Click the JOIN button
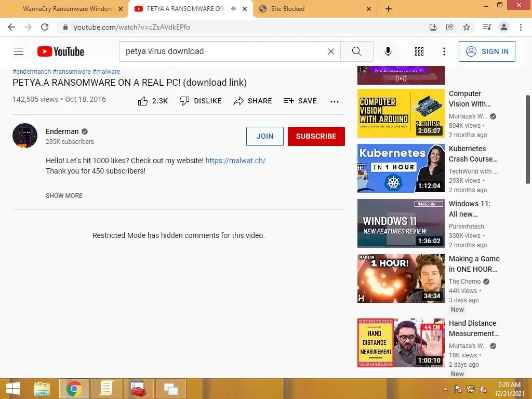This screenshot has width=532, height=399. pyautogui.click(x=264, y=136)
